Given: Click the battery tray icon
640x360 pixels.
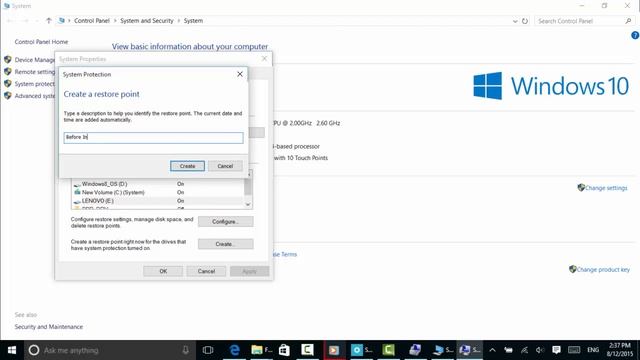Looking at the screenshot, I should [x=508, y=350].
